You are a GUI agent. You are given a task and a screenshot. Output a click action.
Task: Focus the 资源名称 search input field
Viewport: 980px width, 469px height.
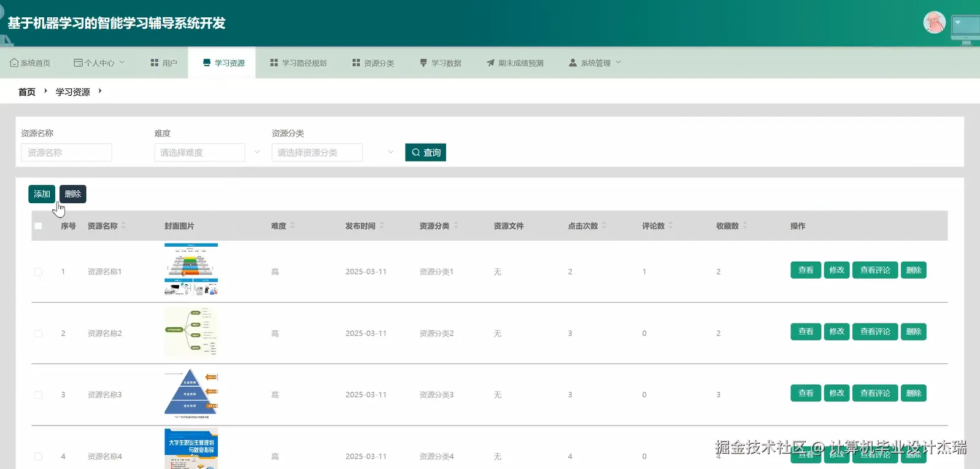click(66, 152)
